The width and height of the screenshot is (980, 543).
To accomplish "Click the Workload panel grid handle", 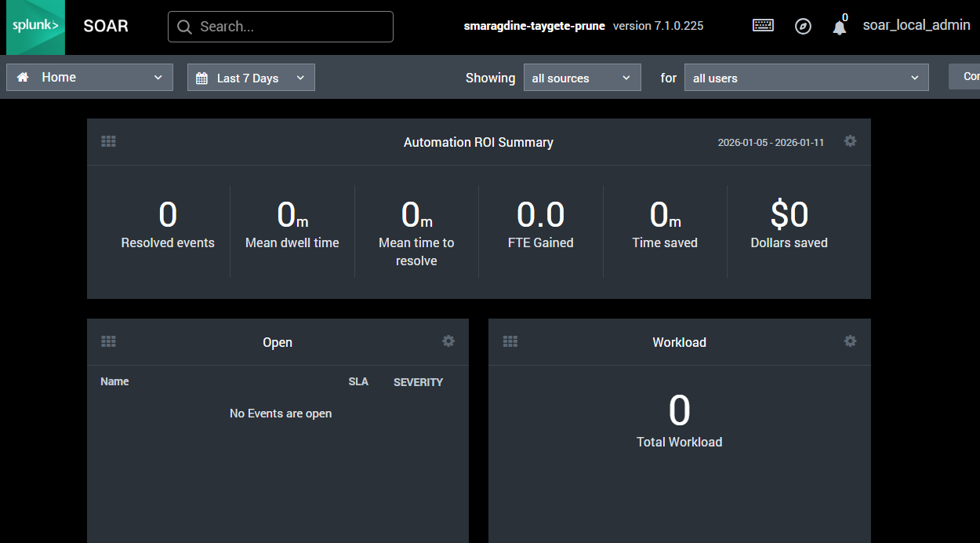I will pyautogui.click(x=510, y=341).
